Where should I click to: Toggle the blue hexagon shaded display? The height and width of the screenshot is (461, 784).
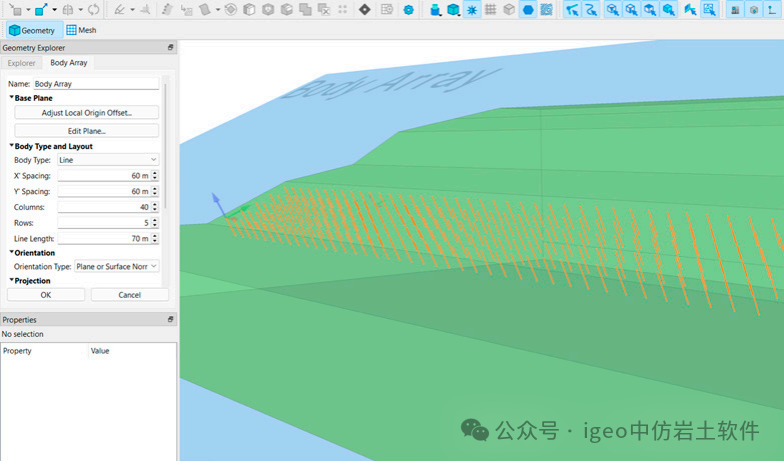click(x=528, y=10)
